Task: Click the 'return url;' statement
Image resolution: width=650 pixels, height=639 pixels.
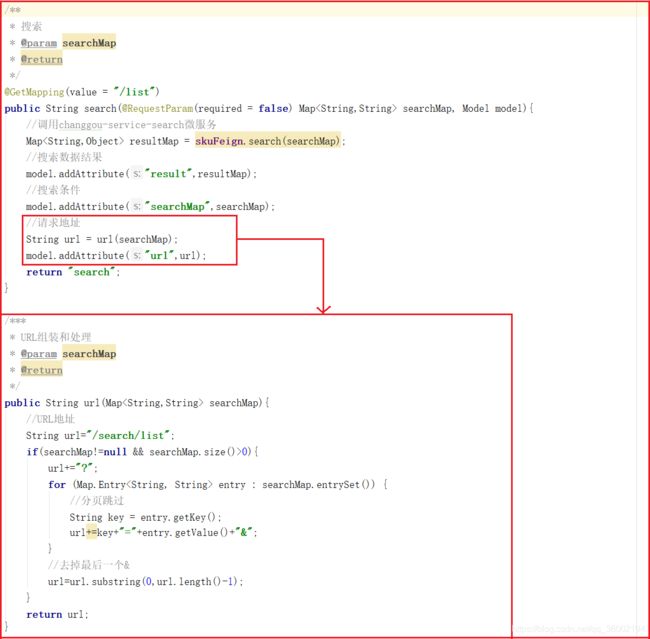Action: tap(57, 614)
